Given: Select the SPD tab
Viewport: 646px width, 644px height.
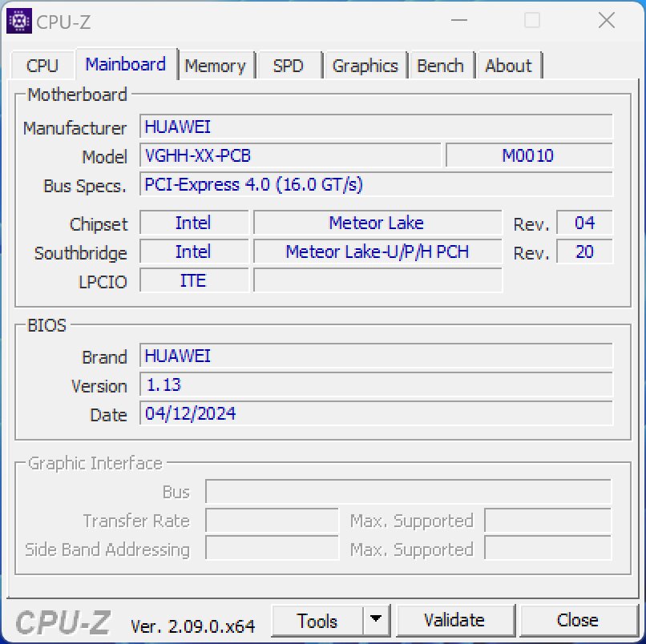Looking at the screenshot, I should [289, 66].
